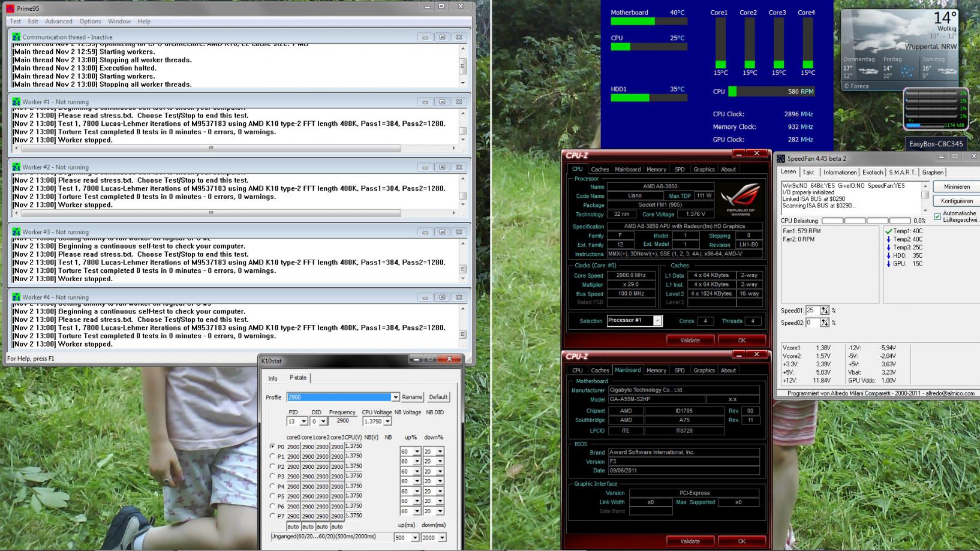
Task: Click the Worker #4 window icon
Action: pos(16,297)
